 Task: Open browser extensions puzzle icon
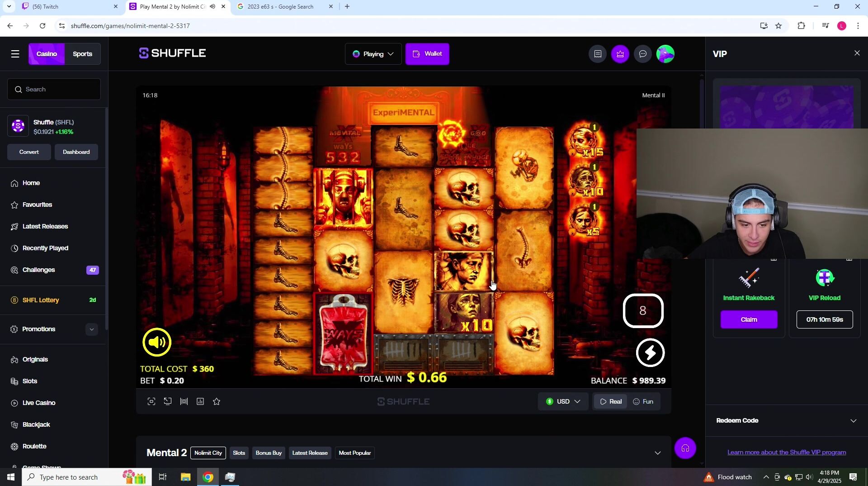click(x=802, y=26)
